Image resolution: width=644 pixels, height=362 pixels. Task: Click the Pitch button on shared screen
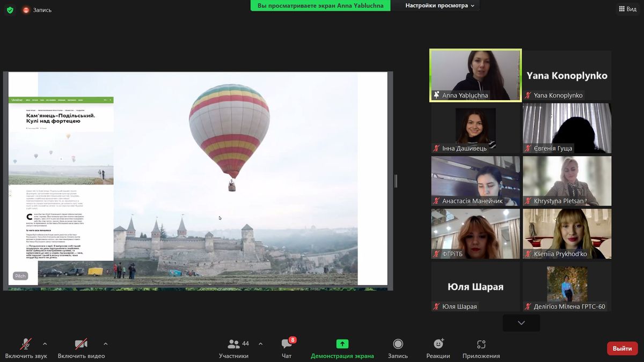point(20,276)
